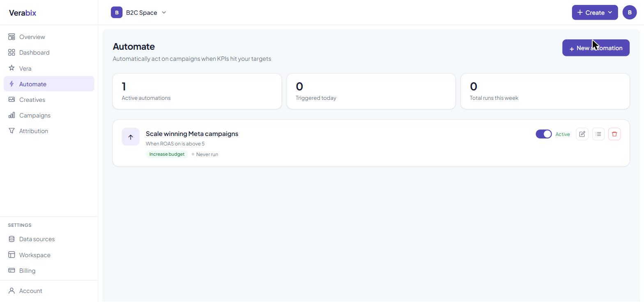Select the Active automations stat card

point(197,91)
